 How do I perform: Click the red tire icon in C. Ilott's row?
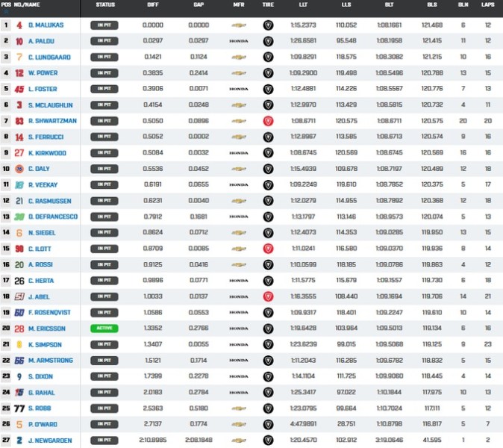268,249
